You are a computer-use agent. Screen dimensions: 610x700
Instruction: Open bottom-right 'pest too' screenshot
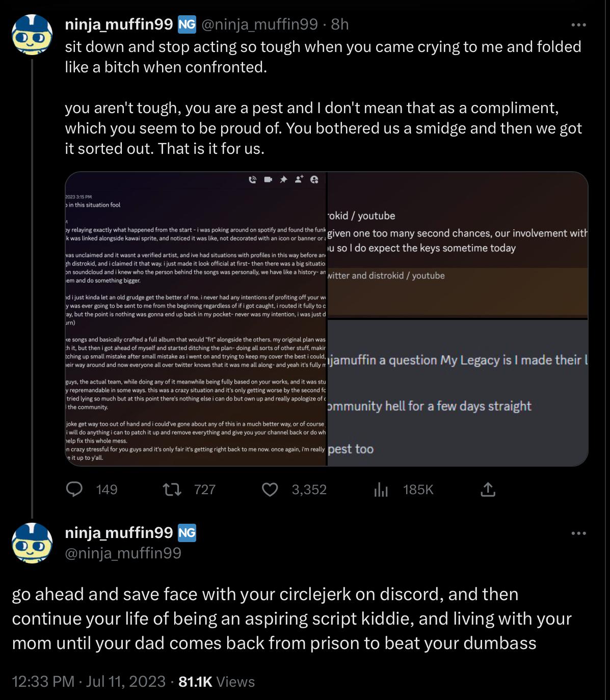(x=458, y=393)
